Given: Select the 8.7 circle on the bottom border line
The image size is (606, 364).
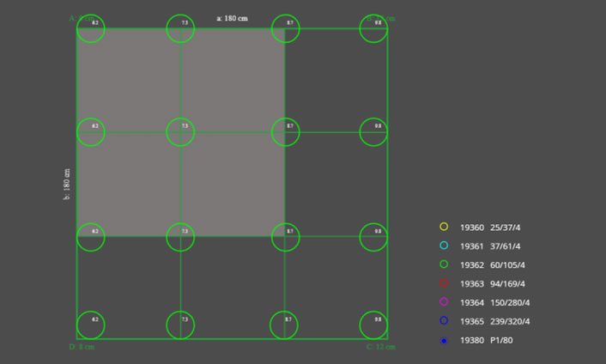Looking at the screenshot, I should click(283, 325).
